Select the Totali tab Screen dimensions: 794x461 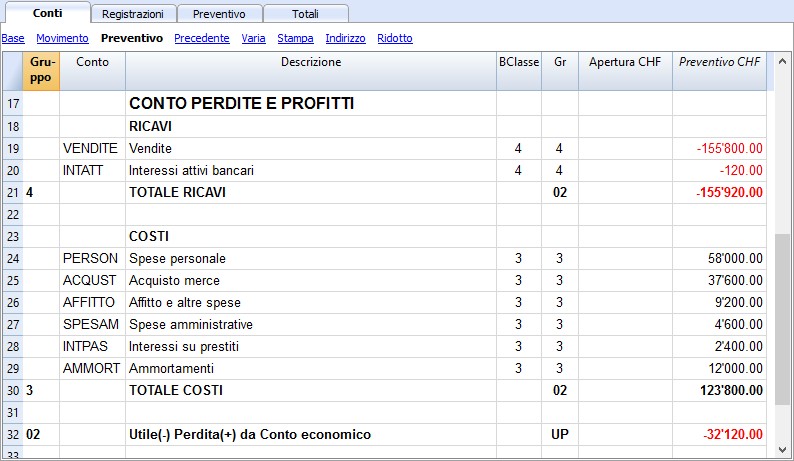[x=305, y=14]
